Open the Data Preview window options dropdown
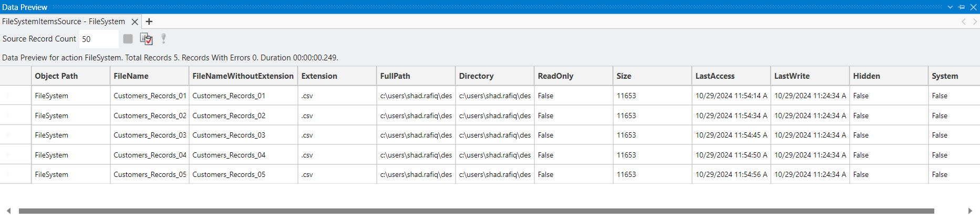The width and height of the screenshot is (980, 220). pos(950,7)
